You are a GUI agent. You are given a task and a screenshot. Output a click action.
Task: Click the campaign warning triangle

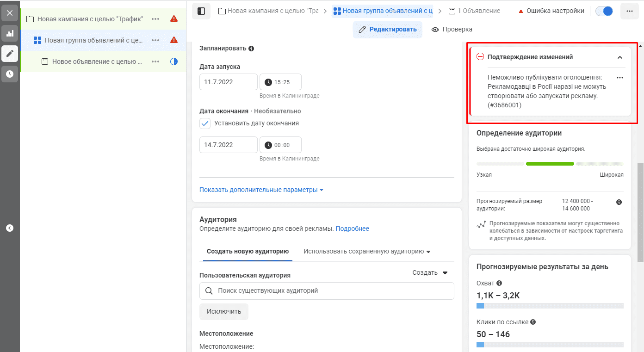tap(174, 19)
